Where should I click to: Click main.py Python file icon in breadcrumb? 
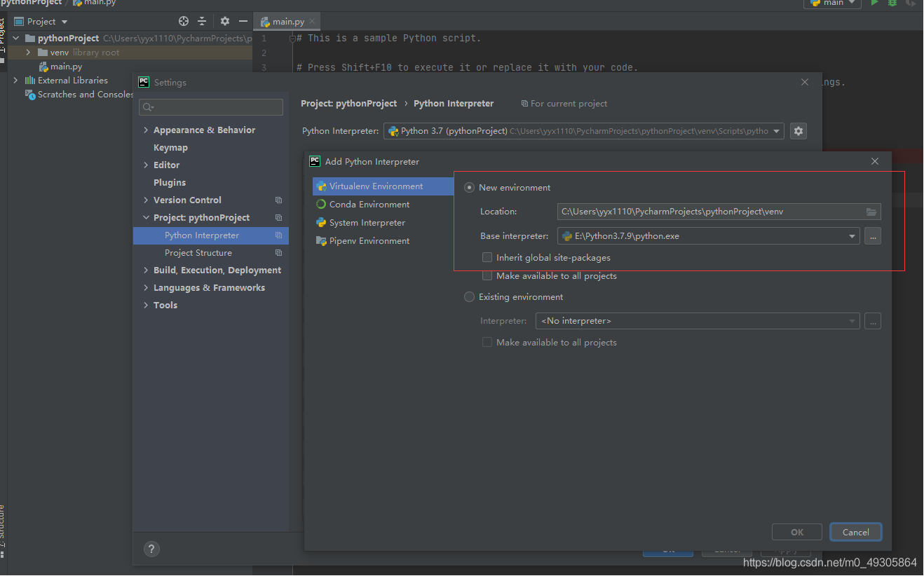pyautogui.click(x=77, y=3)
